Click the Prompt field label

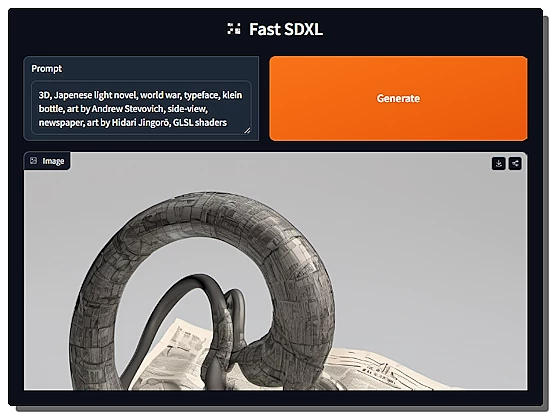pyautogui.click(x=47, y=68)
